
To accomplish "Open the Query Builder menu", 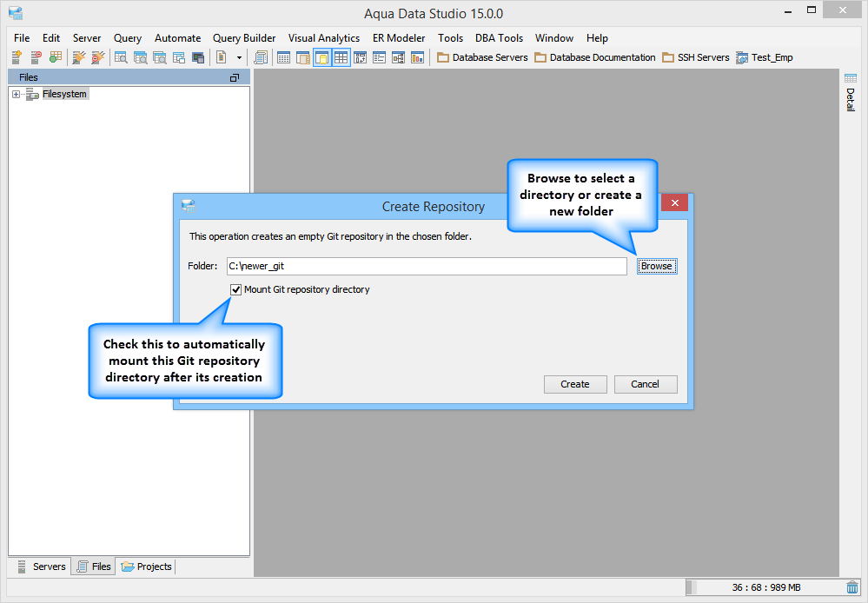I will (244, 38).
